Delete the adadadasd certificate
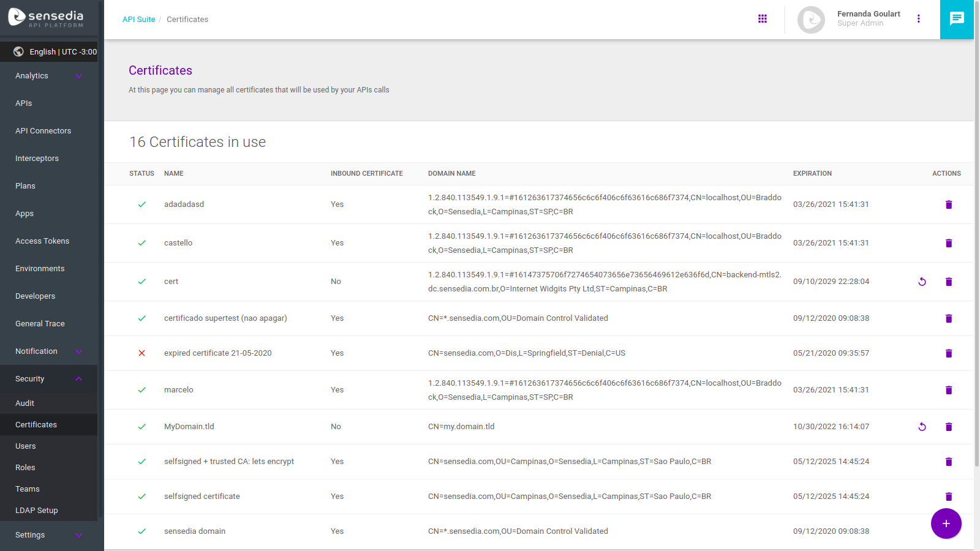The width and height of the screenshot is (980, 551). coord(948,204)
